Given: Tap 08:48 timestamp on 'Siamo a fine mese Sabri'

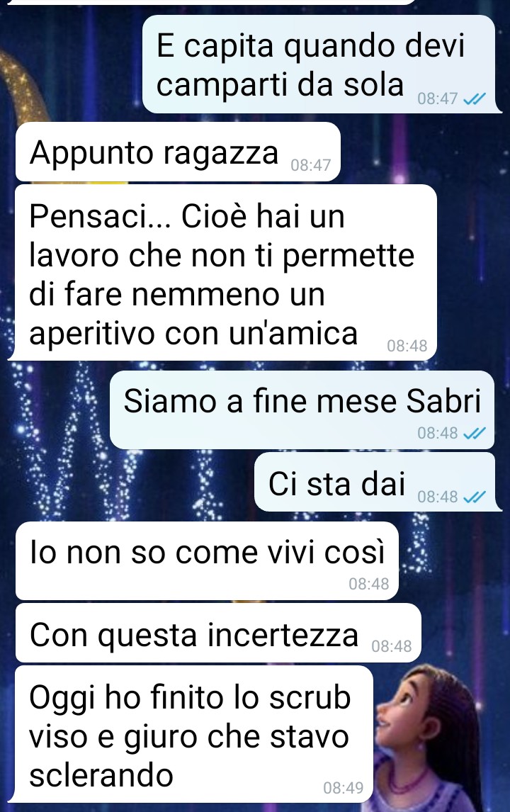Looking at the screenshot, I should point(438,432).
